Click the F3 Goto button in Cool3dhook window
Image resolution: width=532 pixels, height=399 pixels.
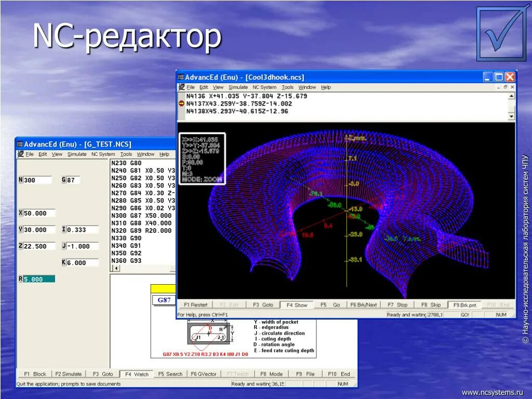pos(263,304)
